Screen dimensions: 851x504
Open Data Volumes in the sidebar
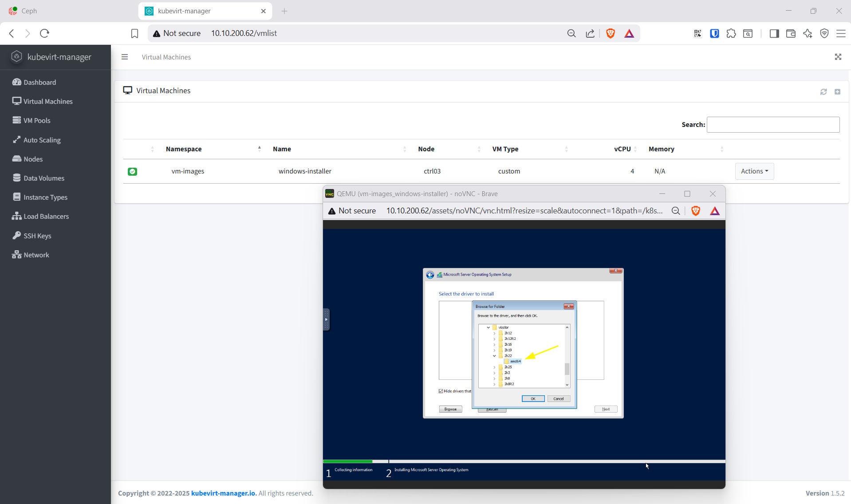(39, 178)
